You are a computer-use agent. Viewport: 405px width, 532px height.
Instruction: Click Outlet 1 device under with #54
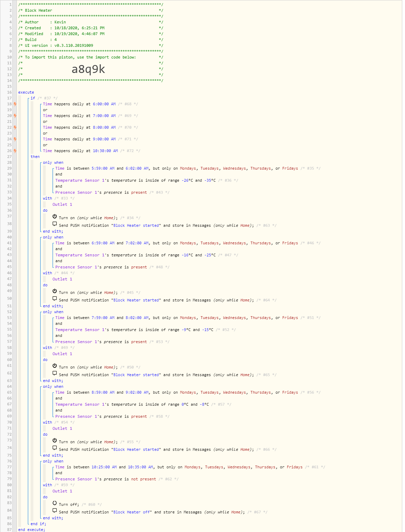click(x=62, y=428)
